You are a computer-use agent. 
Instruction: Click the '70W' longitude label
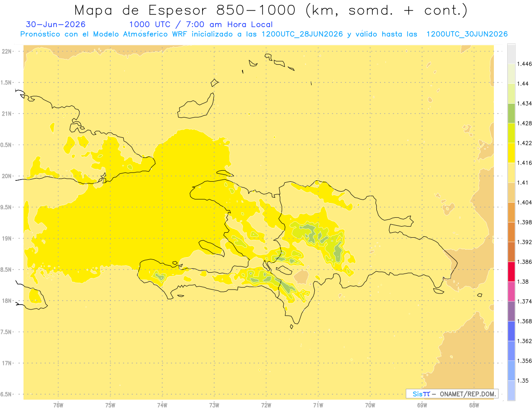click(x=370, y=405)
